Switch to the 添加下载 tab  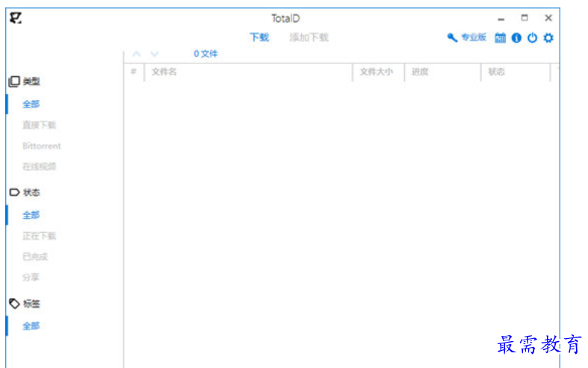[x=309, y=37]
